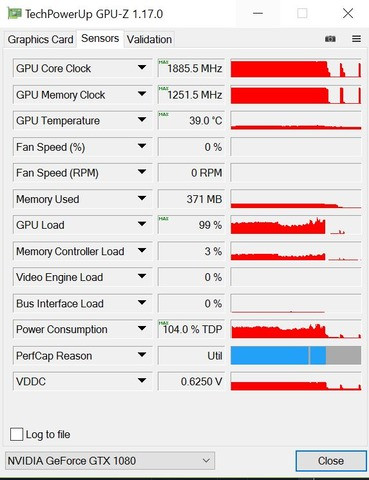Open the hamburger menu icon
Viewport: 369px width, 480px height.
pyautogui.click(x=356, y=39)
